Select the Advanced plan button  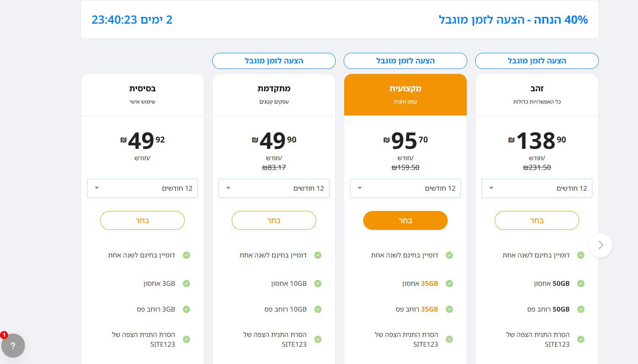click(274, 220)
